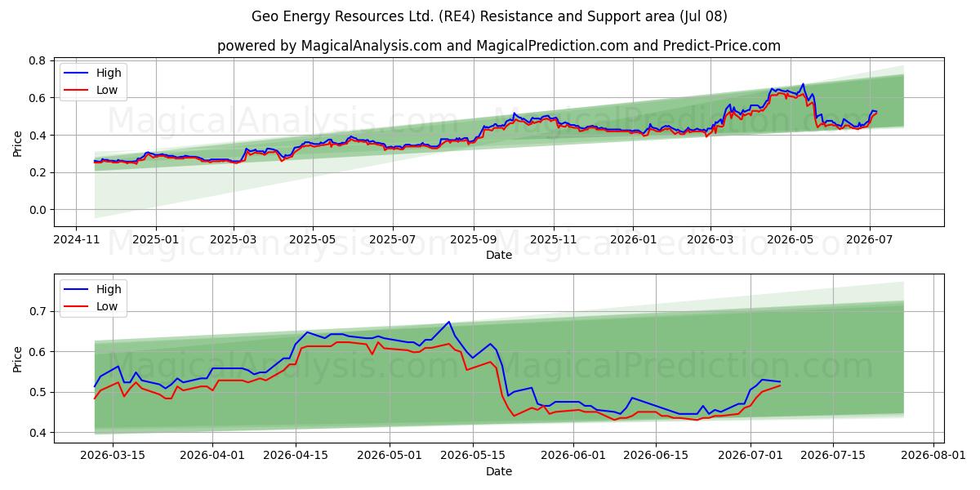Click the '0.5' y-axis tick of bottom chart

(x=38, y=392)
